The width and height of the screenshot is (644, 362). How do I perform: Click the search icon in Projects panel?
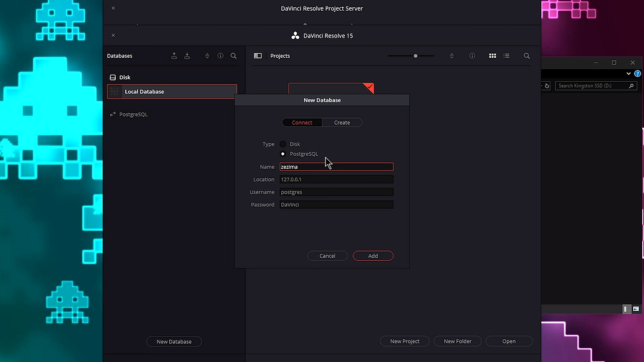[x=527, y=56]
